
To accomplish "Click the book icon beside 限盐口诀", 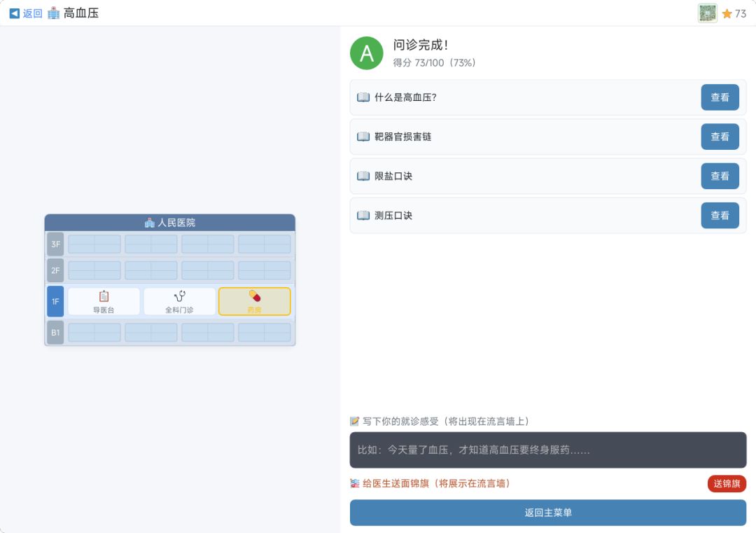I will pyautogui.click(x=363, y=176).
